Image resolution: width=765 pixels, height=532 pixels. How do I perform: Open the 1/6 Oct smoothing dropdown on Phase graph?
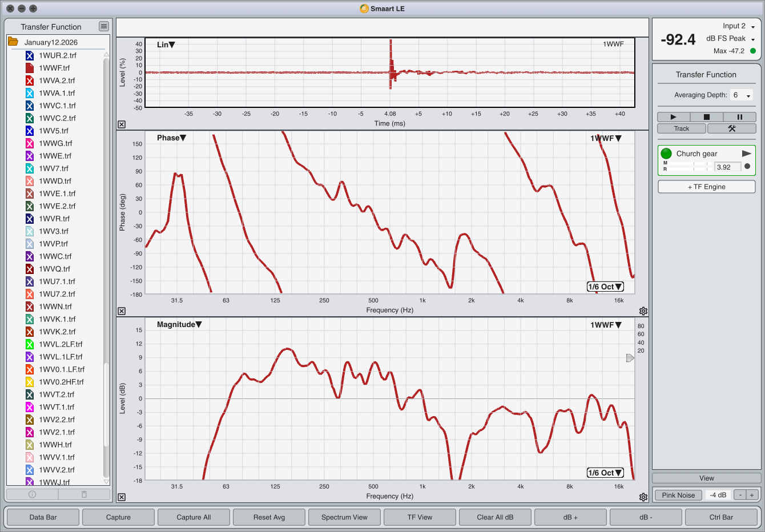click(605, 286)
